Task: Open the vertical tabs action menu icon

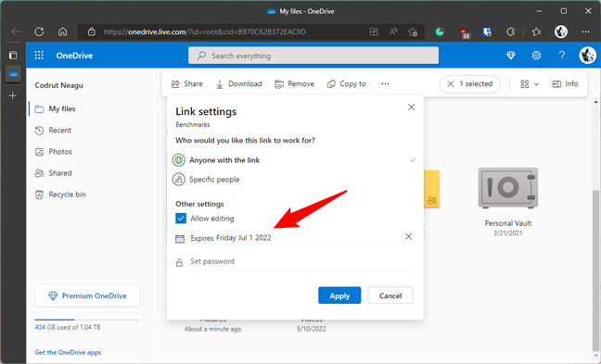Action: click(x=13, y=56)
